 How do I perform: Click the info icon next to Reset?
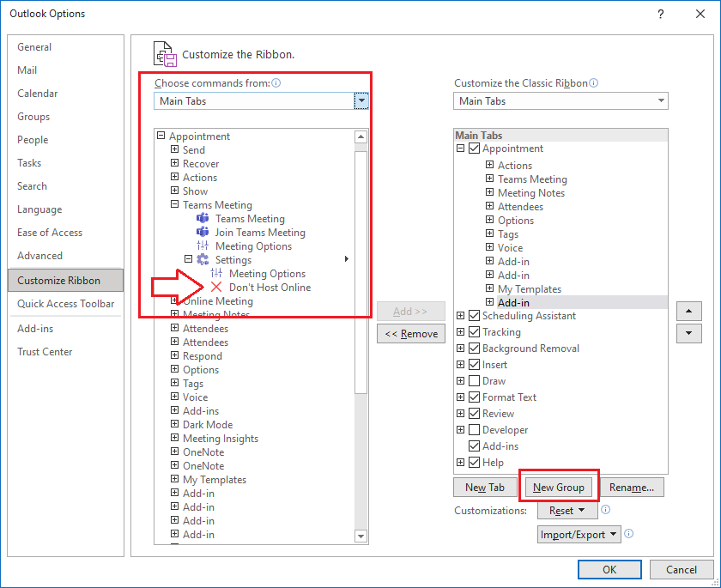click(606, 509)
